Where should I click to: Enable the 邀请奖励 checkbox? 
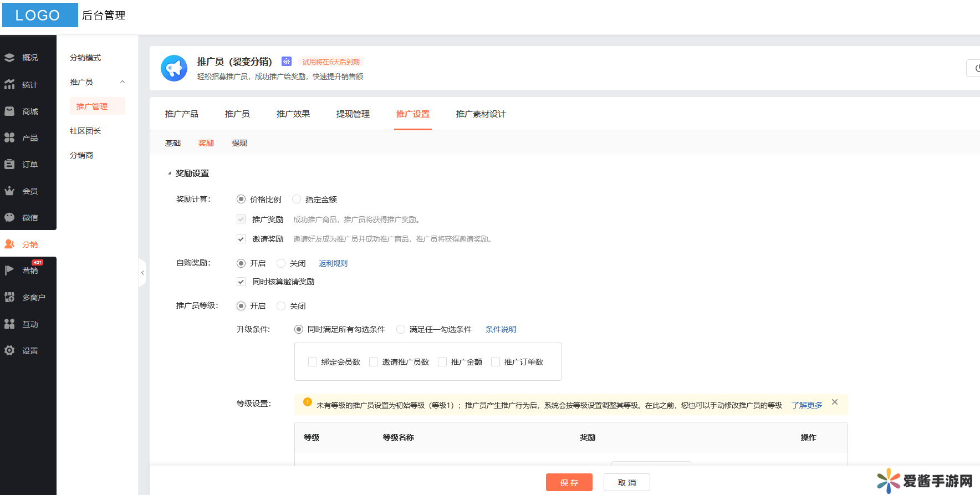241,239
